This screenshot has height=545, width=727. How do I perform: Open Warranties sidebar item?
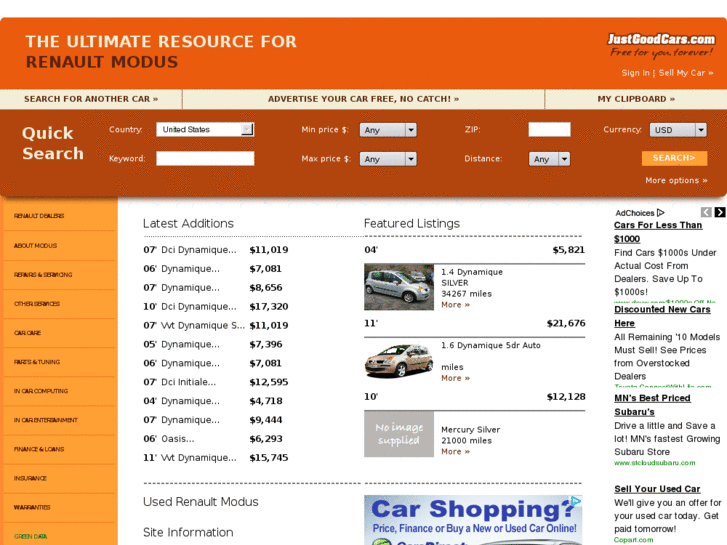click(x=32, y=507)
